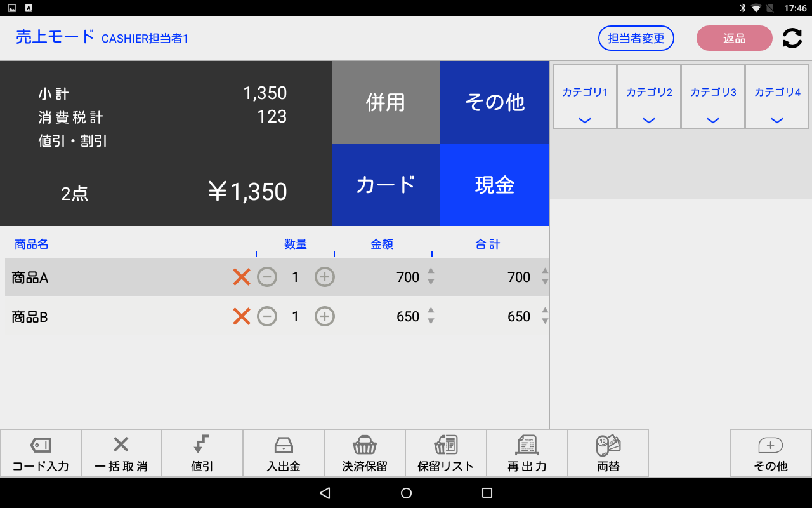812x508 pixels.
Task: Tap 一括取消 to cancel all items
Action: tap(121, 453)
